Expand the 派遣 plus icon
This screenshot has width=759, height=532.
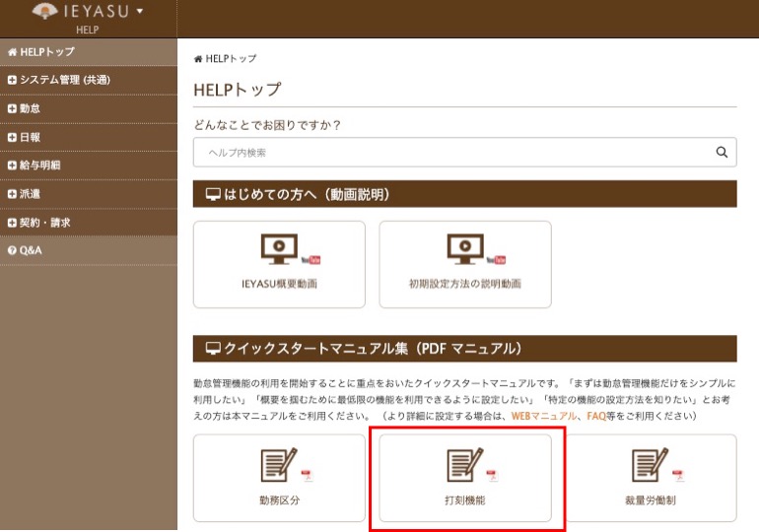coord(12,194)
